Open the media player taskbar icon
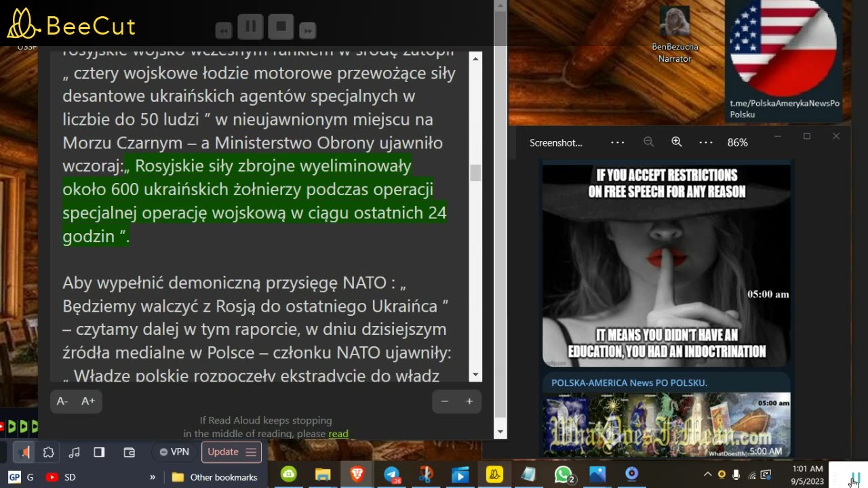The width and height of the screenshot is (868, 488). (460, 474)
